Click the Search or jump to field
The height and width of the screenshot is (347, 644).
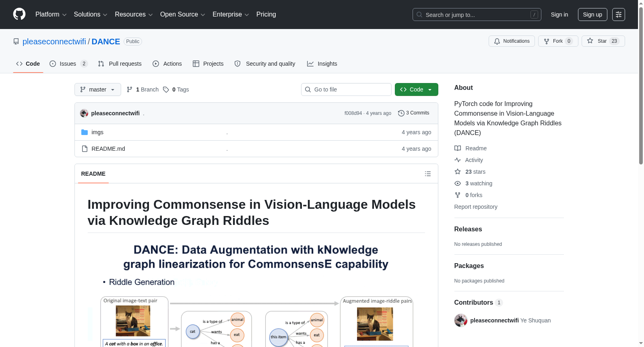tap(477, 15)
